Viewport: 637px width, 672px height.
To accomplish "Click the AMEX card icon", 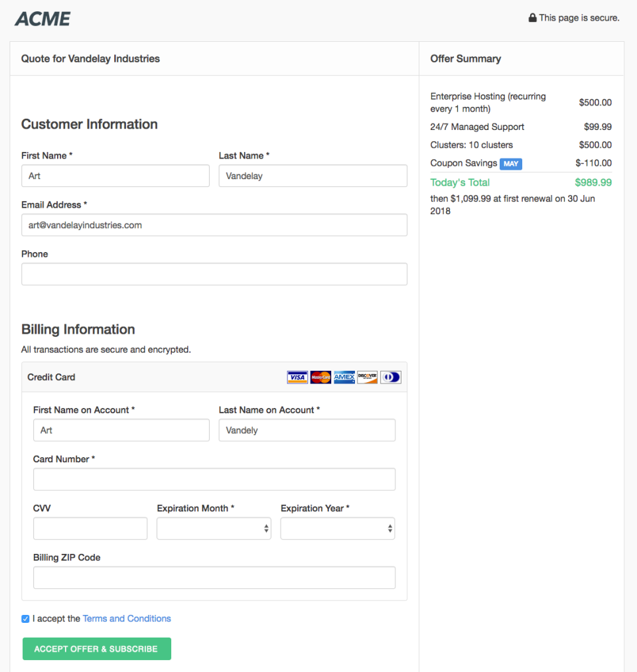I will point(344,377).
